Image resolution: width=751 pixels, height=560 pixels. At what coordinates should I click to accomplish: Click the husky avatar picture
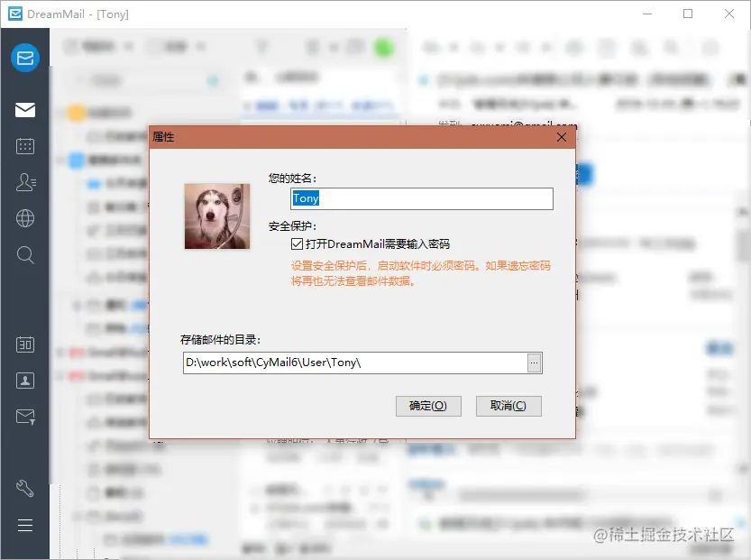click(217, 216)
